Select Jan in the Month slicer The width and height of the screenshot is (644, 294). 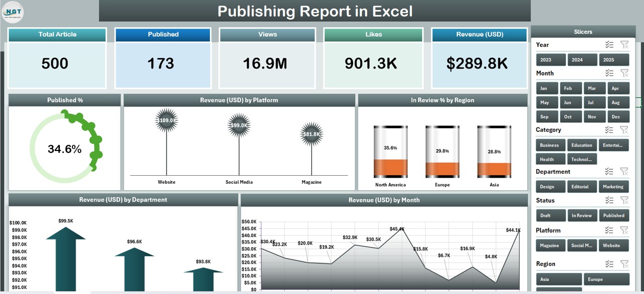[x=547, y=88]
